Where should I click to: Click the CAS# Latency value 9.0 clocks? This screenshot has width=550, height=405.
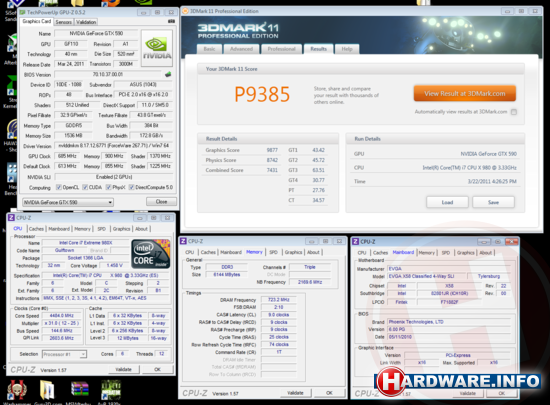pos(279,315)
